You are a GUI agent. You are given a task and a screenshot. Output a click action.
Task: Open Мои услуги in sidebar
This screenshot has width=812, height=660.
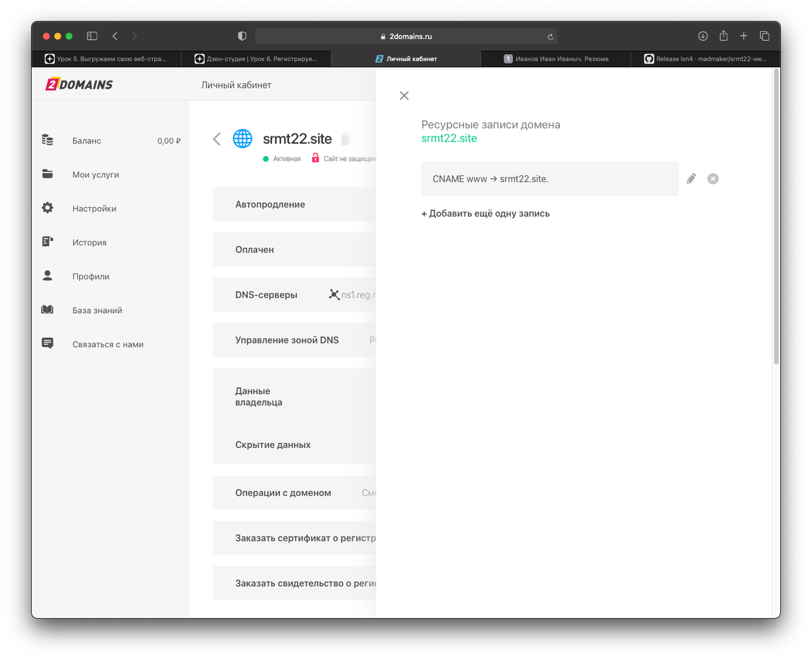[95, 174]
